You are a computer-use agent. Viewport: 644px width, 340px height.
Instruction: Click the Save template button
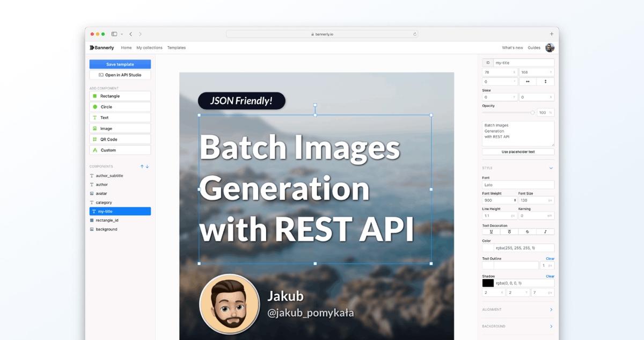(120, 64)
